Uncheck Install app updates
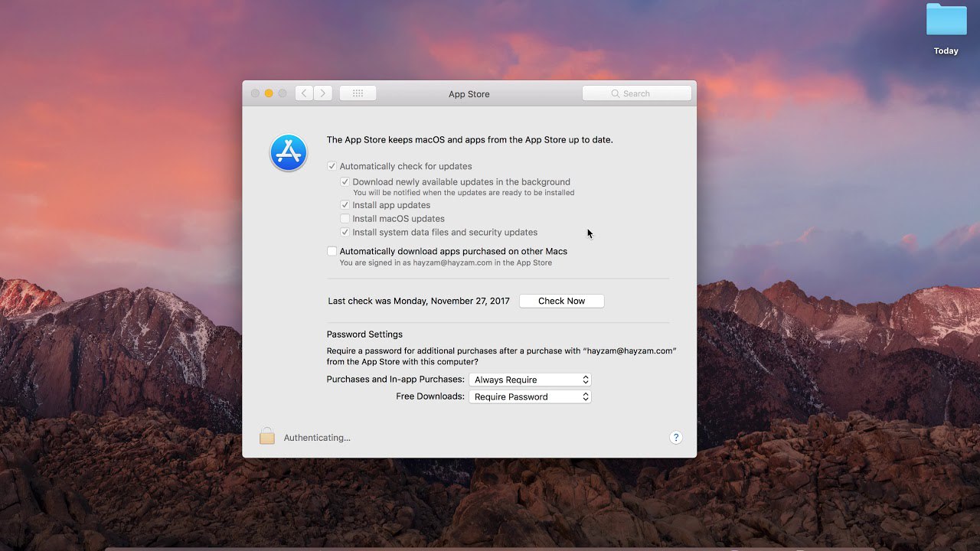This screenshot has height=551, width=980. (345, 205)
